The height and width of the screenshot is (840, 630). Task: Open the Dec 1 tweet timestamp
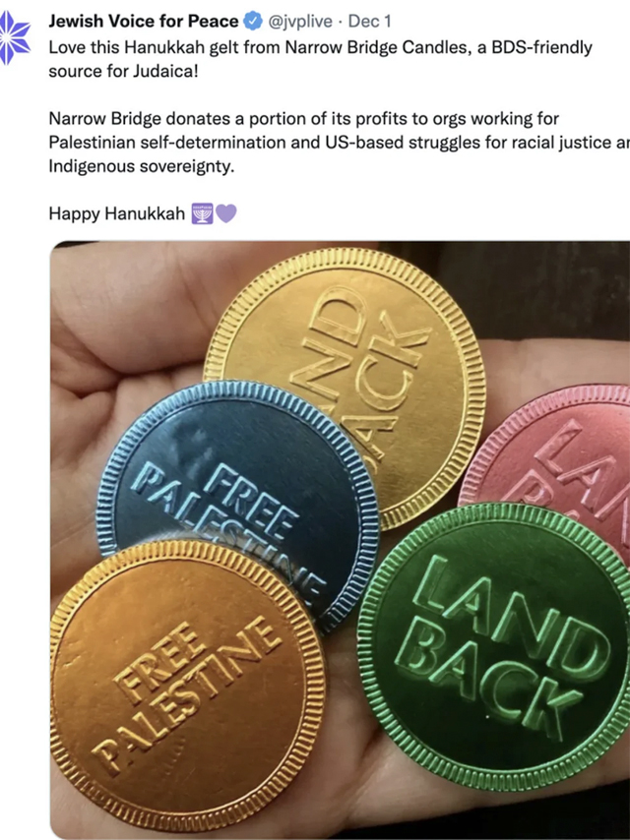369,22
